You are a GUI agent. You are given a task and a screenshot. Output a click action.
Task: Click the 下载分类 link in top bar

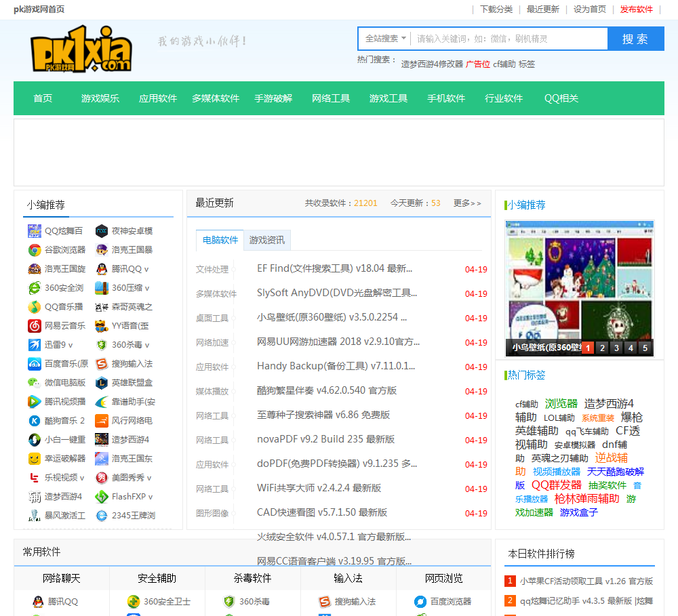(496, 9)
